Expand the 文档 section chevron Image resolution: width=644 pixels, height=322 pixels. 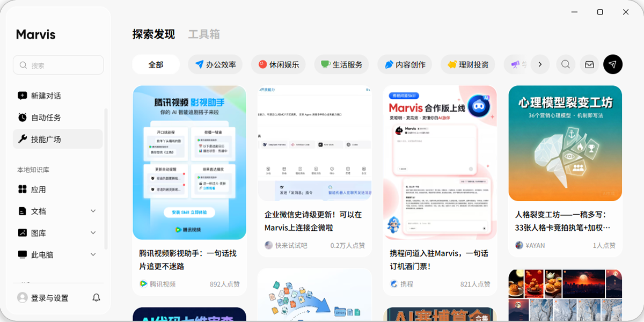pyautogui.click(x=93, y=211)
